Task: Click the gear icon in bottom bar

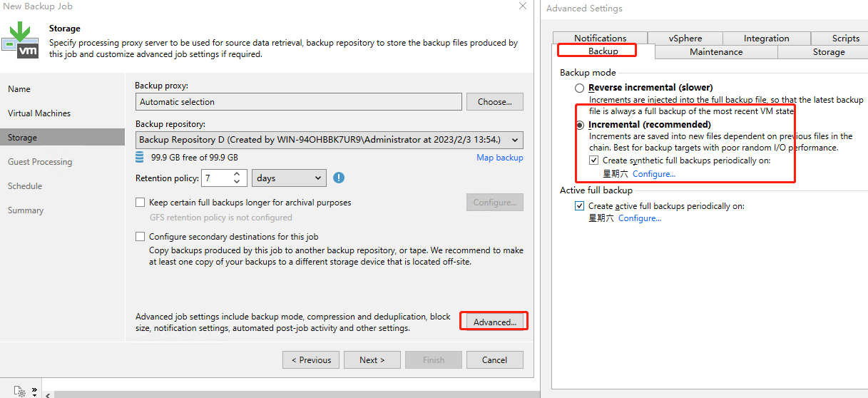Action: click(20, 392)
